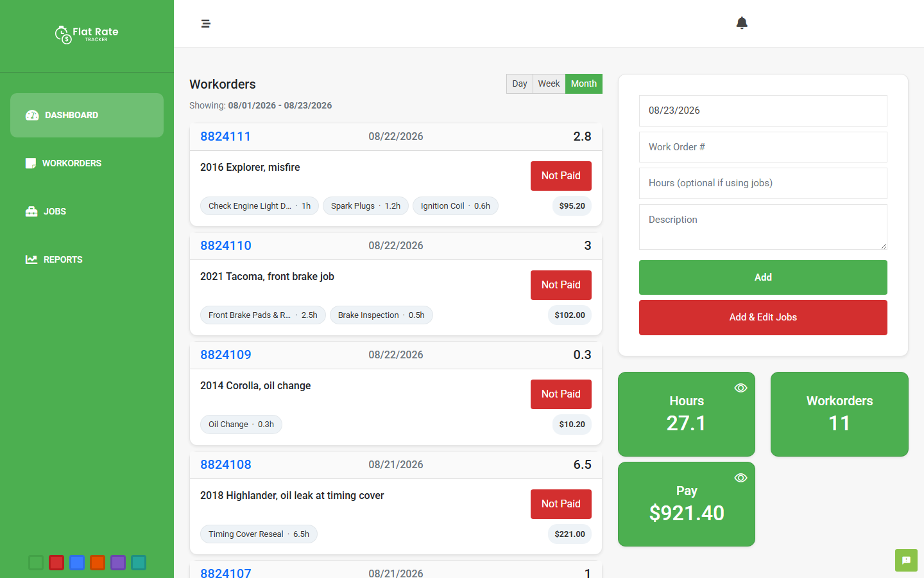Click the $95.20 pay amount
Viewport: 924px width, 578px height.
click(572, 206)
